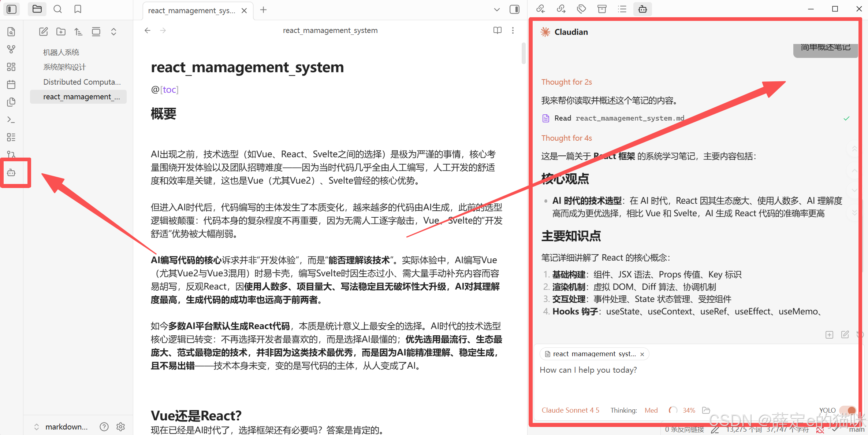Open the tab list dropdown chevron
868x435 pixels.
(496, 10)
